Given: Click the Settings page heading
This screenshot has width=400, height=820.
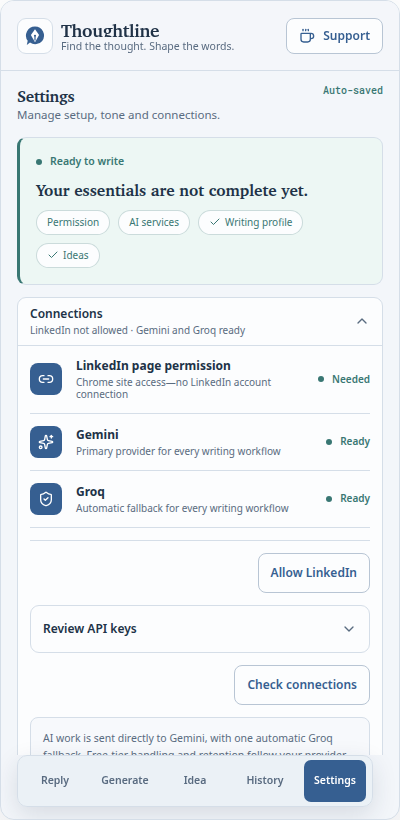Looking at the screenshot, I should tap(46, 97).
